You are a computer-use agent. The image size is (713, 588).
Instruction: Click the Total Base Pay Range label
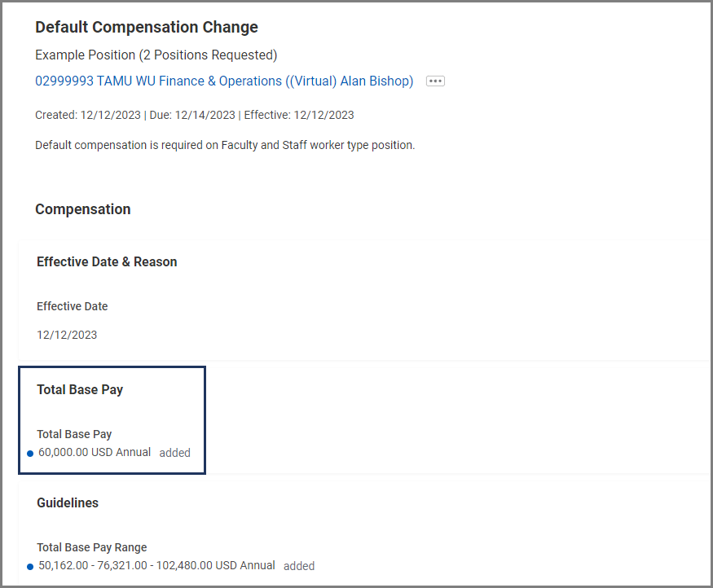92,547
